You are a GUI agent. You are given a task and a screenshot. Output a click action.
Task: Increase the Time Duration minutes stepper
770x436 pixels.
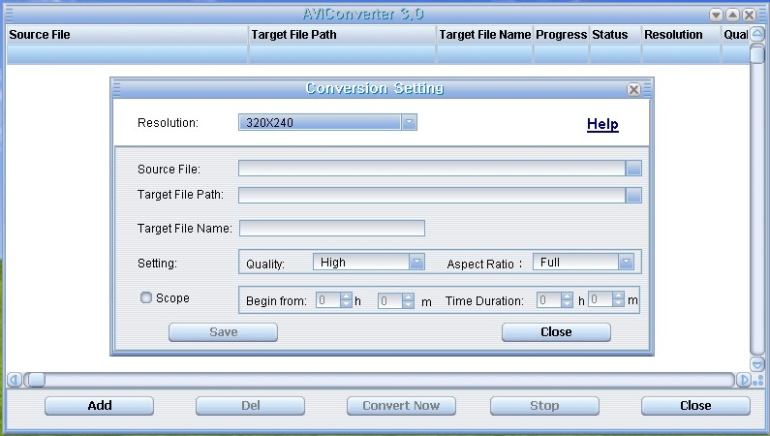618,296
